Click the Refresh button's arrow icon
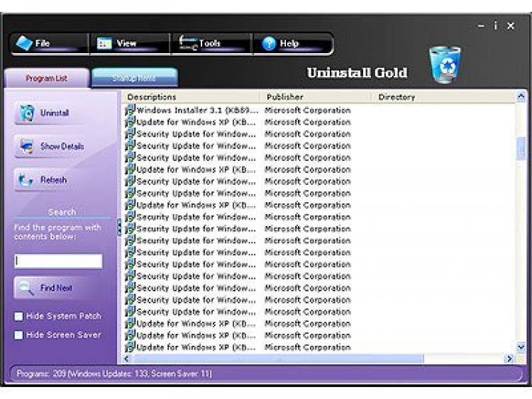Image resolution: width=532 pixels, height=399 pixels. pyautogui.click(x=26, y=180)
